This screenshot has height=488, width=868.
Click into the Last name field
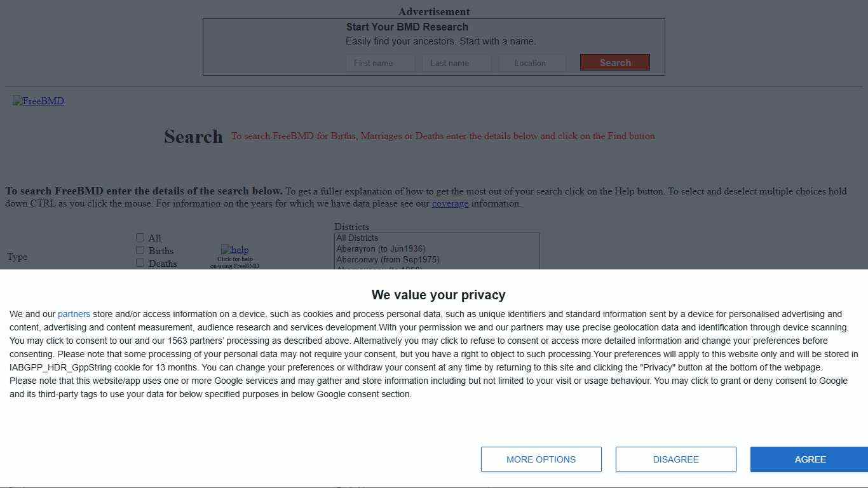click(x=456, y=63)
